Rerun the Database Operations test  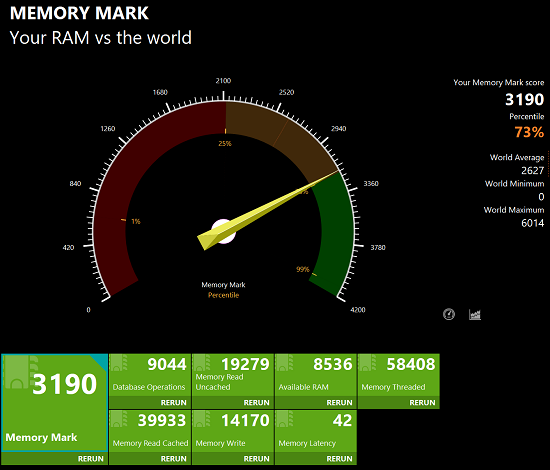tap(174, 403)
